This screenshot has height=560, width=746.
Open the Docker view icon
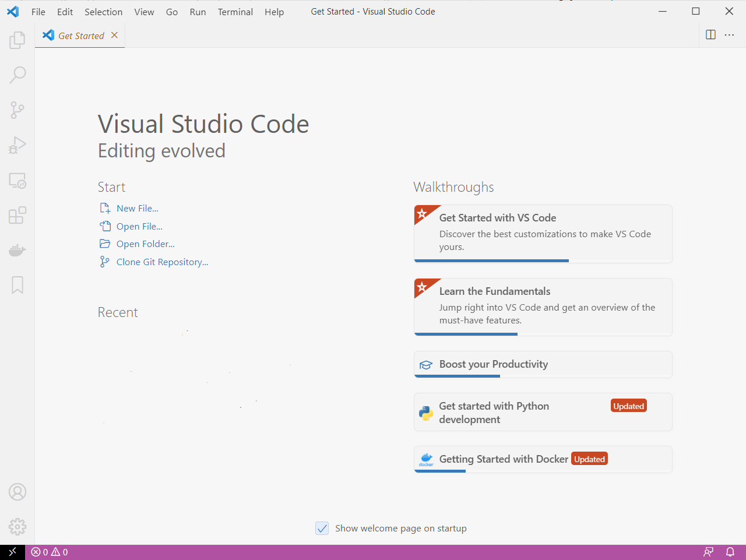point(17,251)
